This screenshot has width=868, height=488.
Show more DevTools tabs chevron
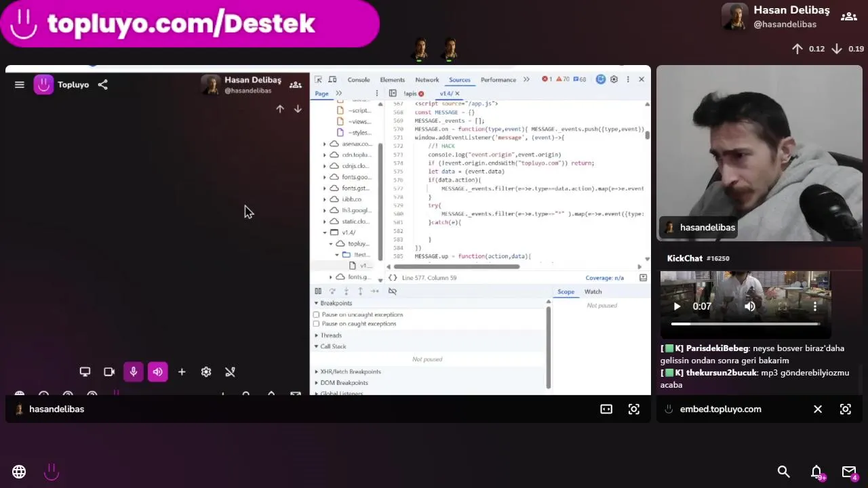click(x=526, y=79)
